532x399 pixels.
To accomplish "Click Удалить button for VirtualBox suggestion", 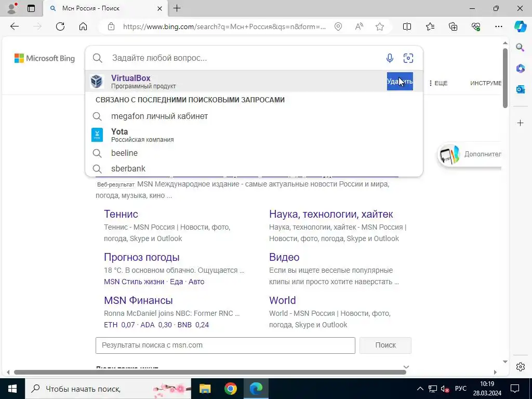I will [x=400, y=82].
